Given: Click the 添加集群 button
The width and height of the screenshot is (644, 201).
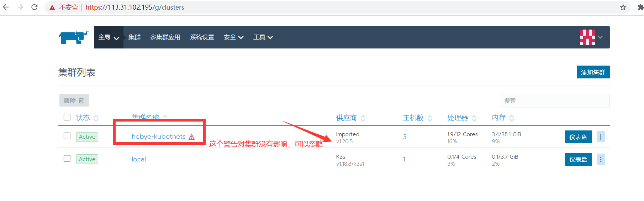Looking at the screenshot, I should pyautogui.click(x=593, y=72).
